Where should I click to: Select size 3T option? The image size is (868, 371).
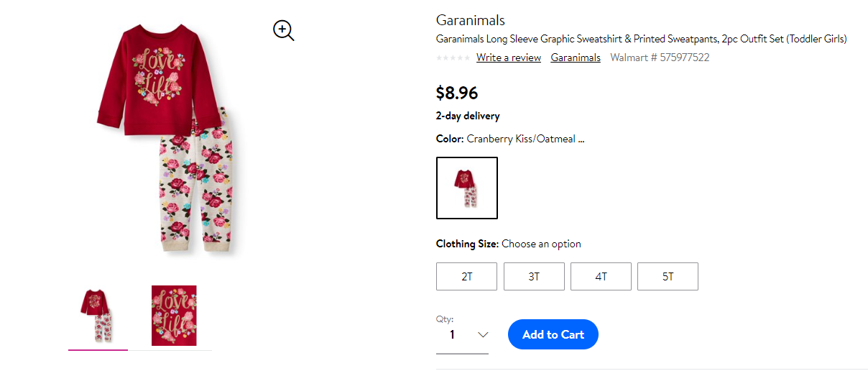point(534,276)
